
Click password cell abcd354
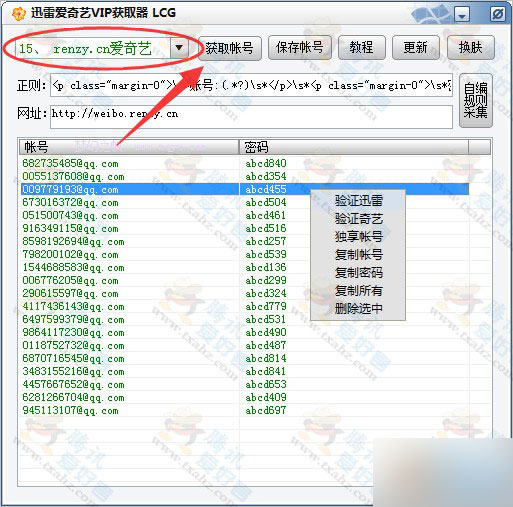(266, 176)
